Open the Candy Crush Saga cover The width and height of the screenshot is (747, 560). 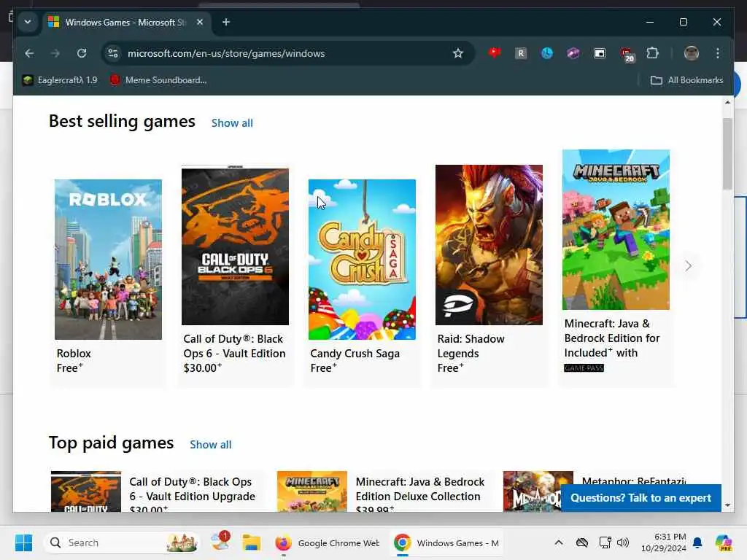[362, 259]
